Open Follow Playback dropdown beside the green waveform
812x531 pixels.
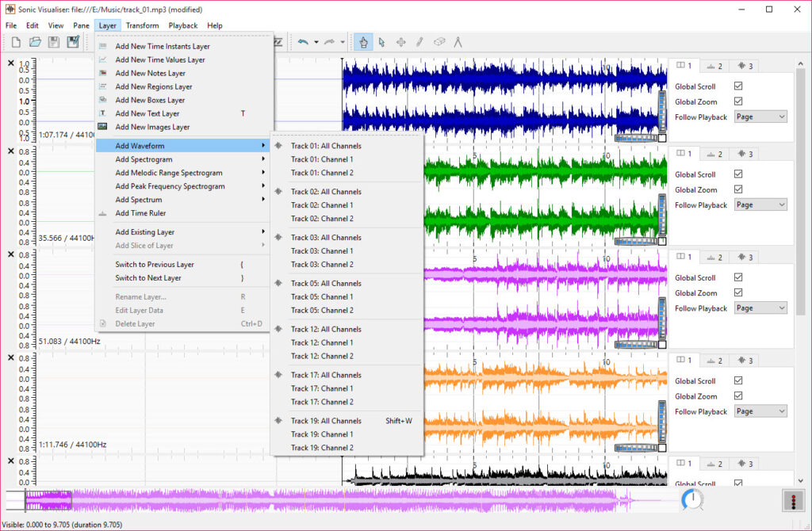pos(760,205)
